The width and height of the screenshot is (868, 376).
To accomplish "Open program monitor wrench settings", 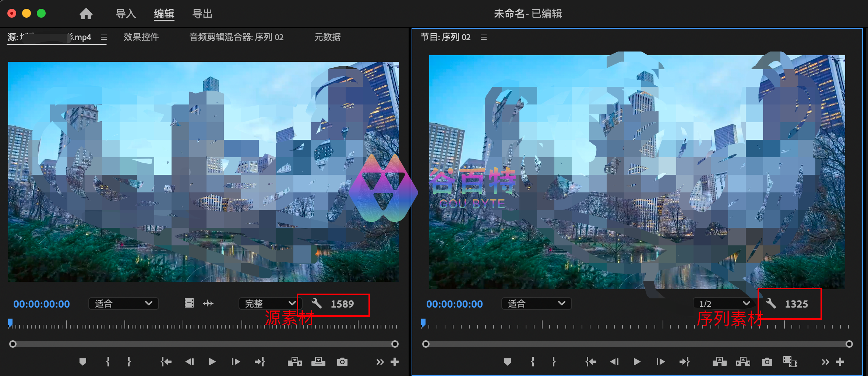I will coord(771,304).
